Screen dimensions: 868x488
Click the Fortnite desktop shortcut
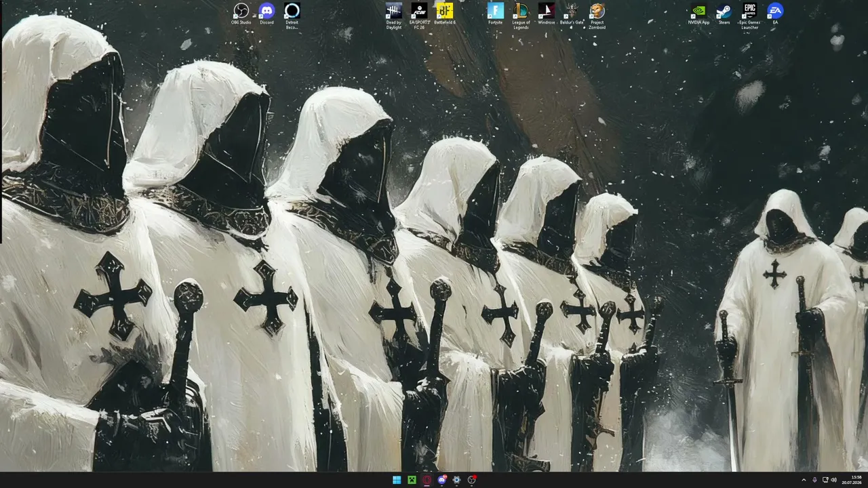[496, 14]
